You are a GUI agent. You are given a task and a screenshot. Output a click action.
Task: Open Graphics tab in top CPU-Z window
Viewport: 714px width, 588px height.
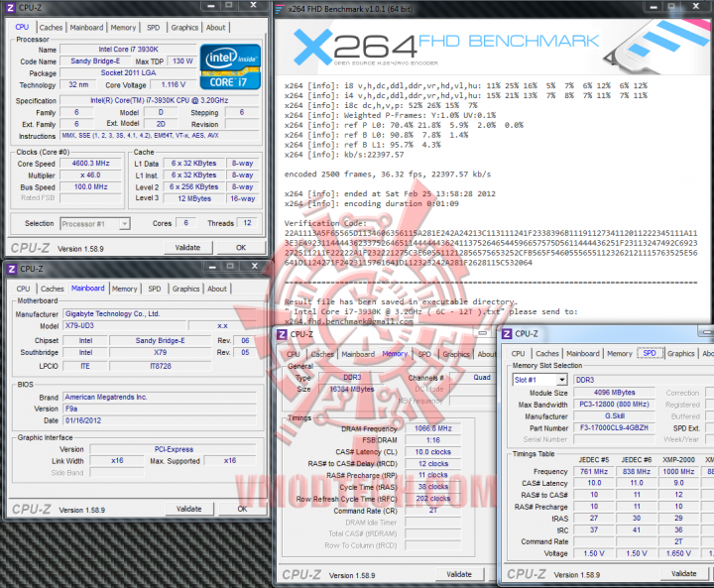coord(184,28)
